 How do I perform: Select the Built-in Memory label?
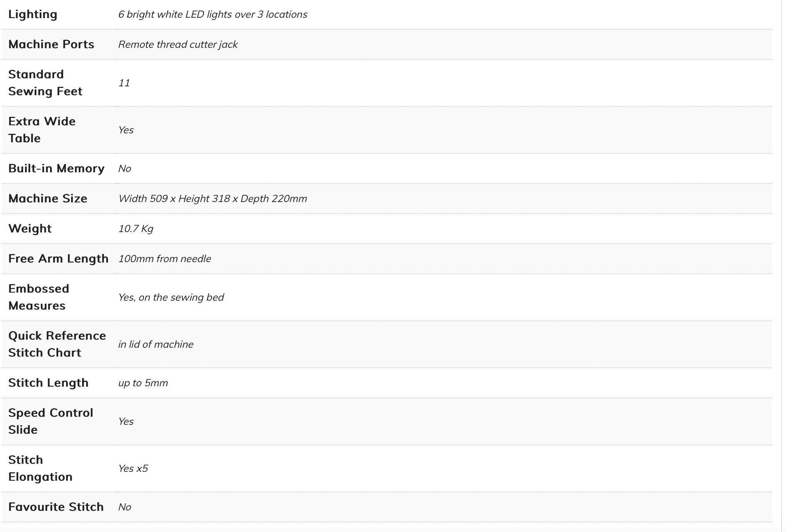point(56,168)
